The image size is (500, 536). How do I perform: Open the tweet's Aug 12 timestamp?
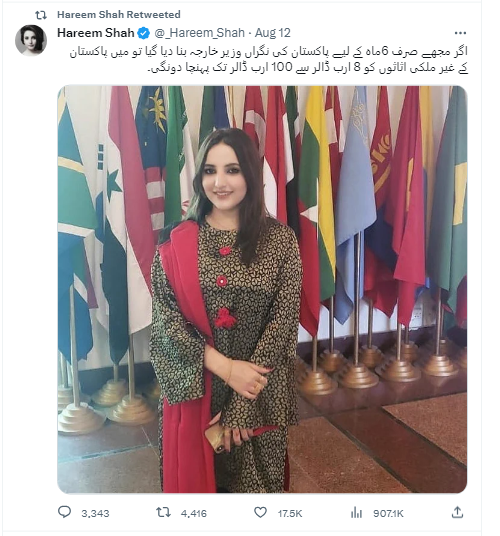pyautogui.click(x=273, y=33)
